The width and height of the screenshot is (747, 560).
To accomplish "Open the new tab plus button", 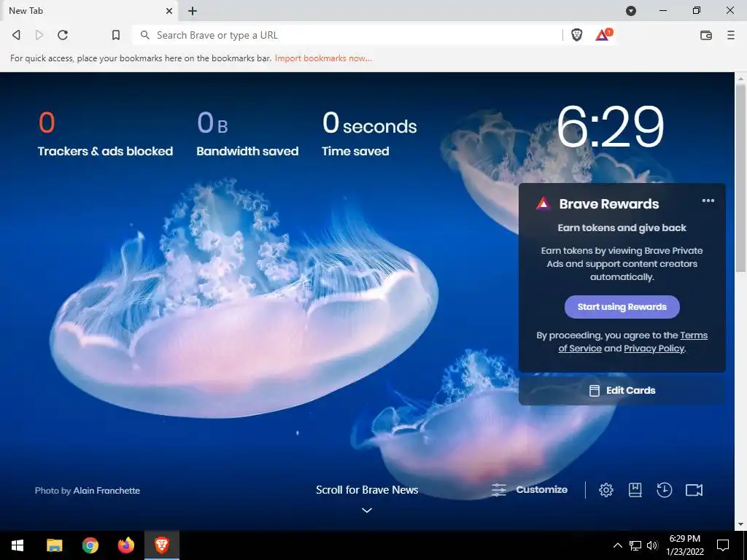I will pyautogui.click(x=193, y=10).
